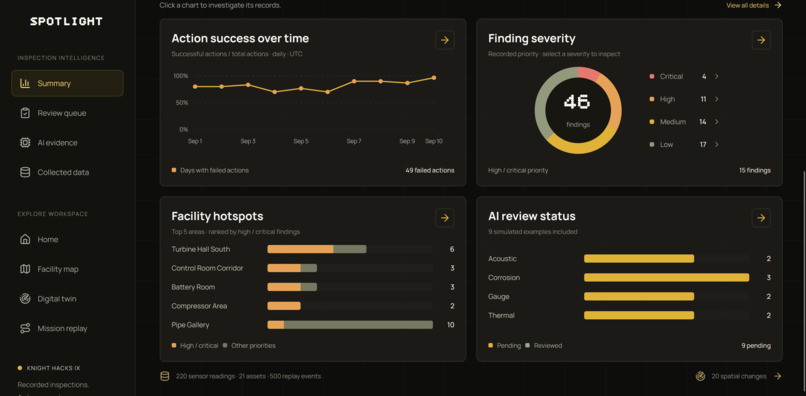
Task: Click the Critical red legend dot
Action: [652, 76]
